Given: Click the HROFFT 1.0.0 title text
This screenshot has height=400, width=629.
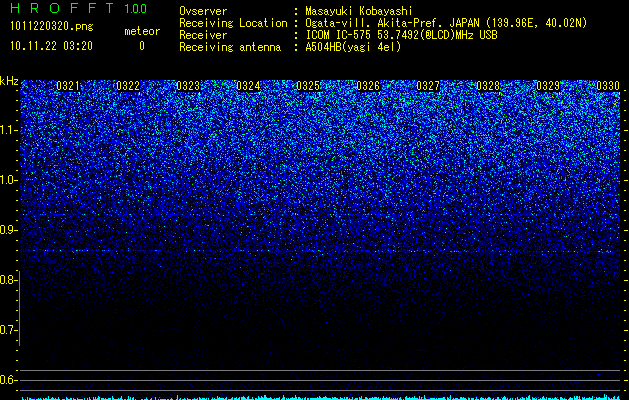Looking at the screenshot, I should [79, 8].
